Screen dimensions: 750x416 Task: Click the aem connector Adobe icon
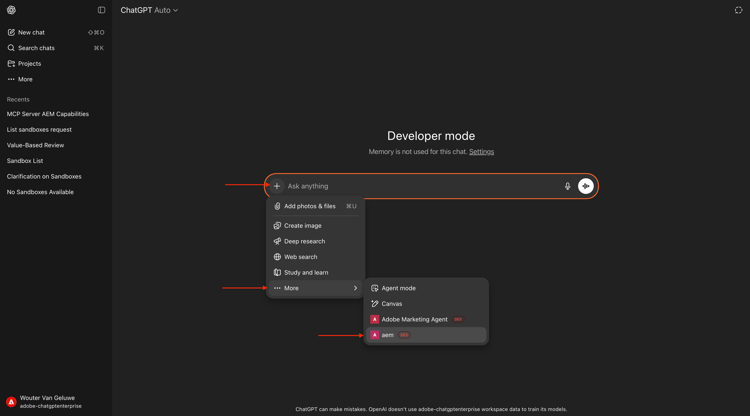click(375, 335)
